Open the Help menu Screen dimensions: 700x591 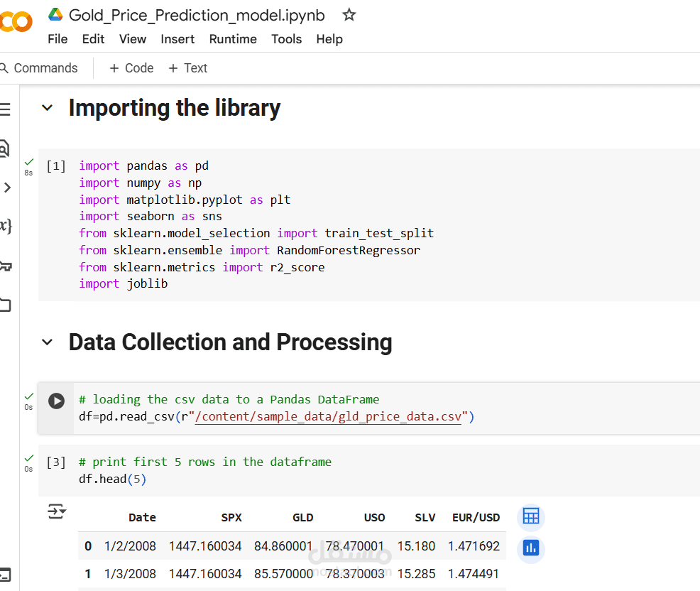[x=329, y=39]
